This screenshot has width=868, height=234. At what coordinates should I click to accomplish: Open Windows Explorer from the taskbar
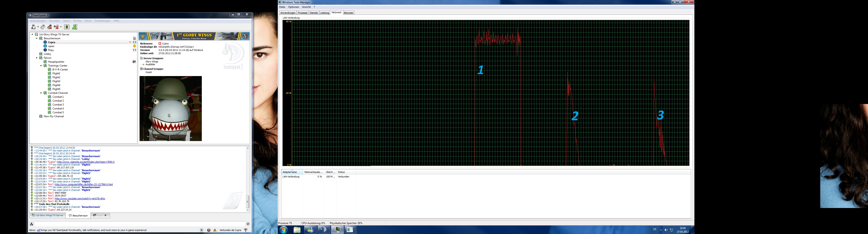click(297, 230)
